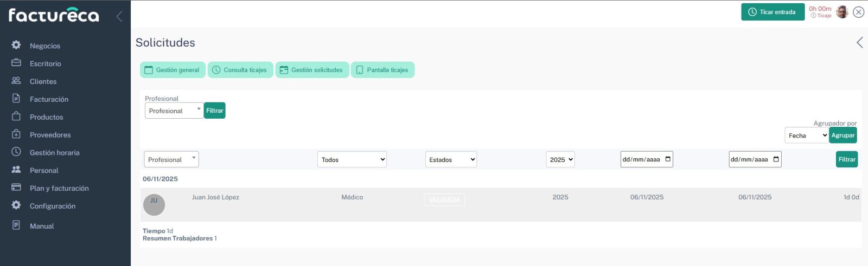This screenshot has height=266, width=868.
Task: Open the Agrupador por Fecha dropdown
Action: point(807,135)
